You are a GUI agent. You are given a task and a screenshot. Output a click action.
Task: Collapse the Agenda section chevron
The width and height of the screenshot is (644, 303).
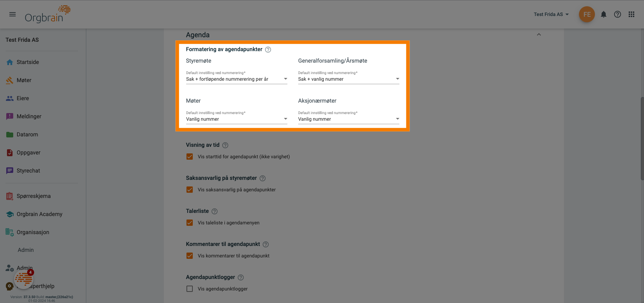pyautogui.click(x=539, y=34)
